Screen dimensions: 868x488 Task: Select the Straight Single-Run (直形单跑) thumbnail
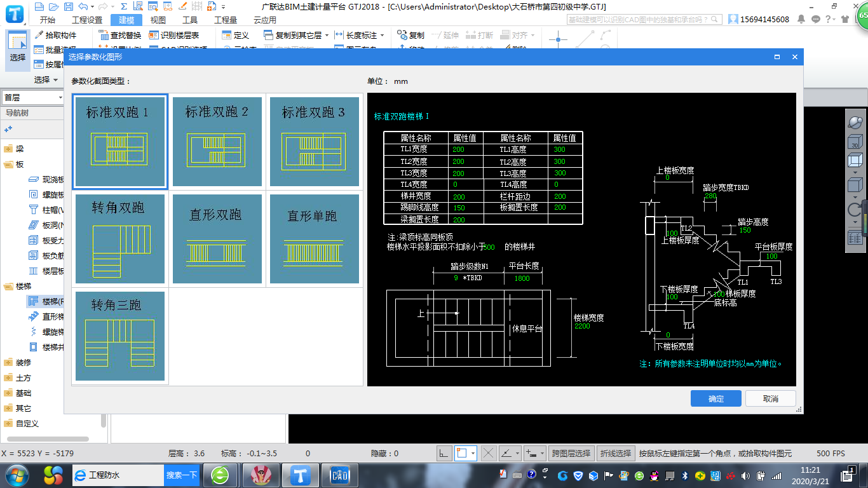click(x=315, y=239)
